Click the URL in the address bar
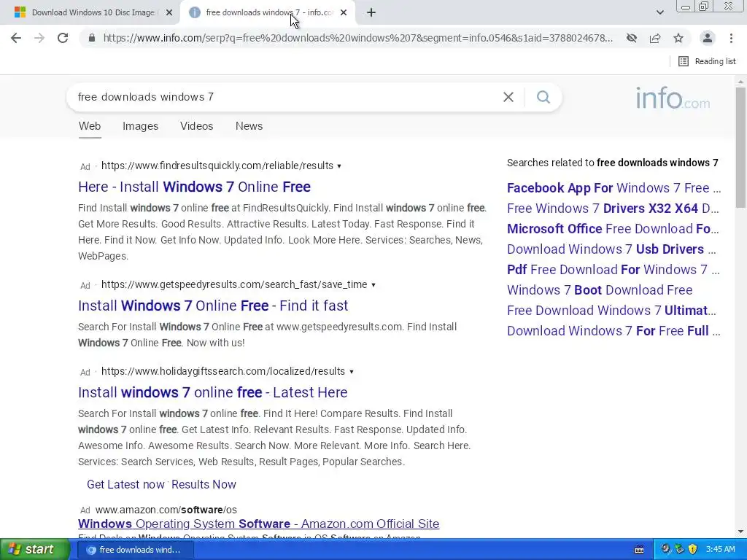747x560 pixels. (x=357, y=38)
